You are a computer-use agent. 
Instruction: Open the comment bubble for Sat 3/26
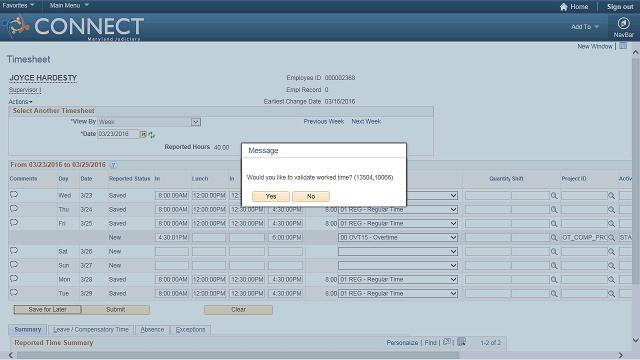14,251
